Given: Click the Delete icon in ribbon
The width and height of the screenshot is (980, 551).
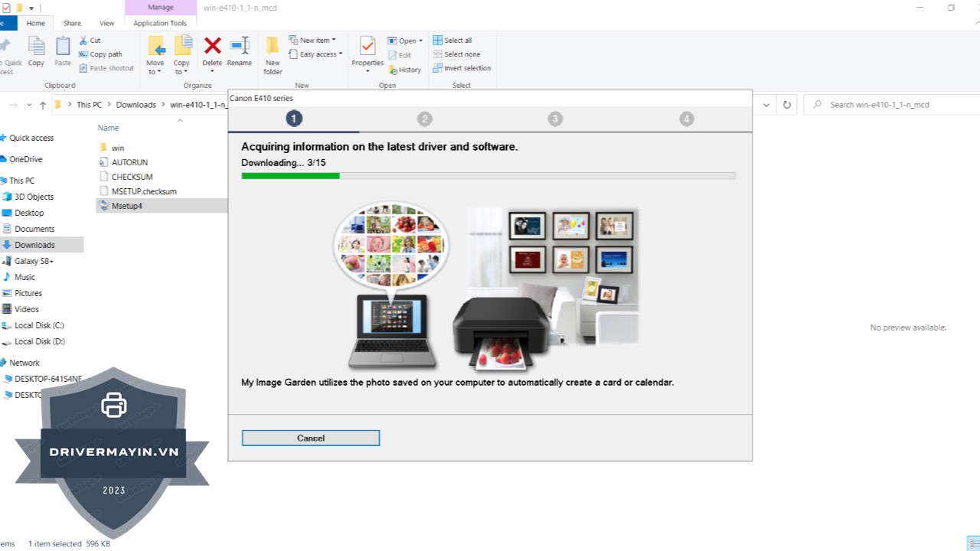Looking at the screenshot, I should pyautogui.click(x=212, y=47).
